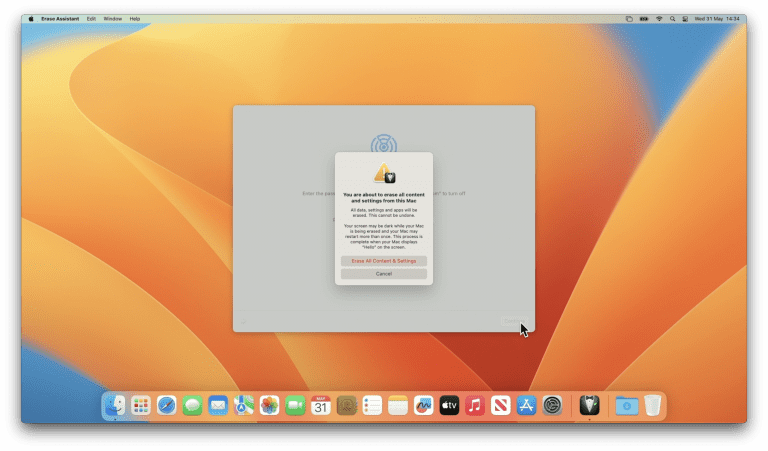
Task: Confirm Erase All Content & Settings
Action: [384, 261]
